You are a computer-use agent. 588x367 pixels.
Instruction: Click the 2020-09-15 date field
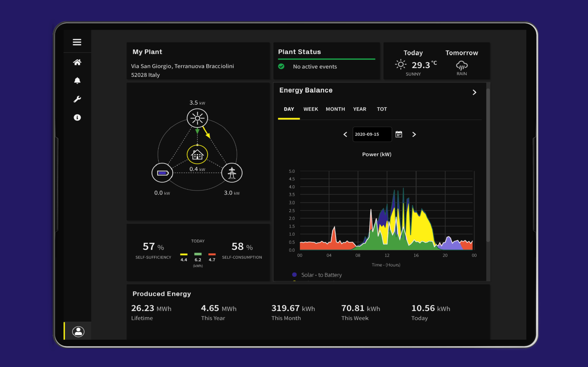point(372,134)
